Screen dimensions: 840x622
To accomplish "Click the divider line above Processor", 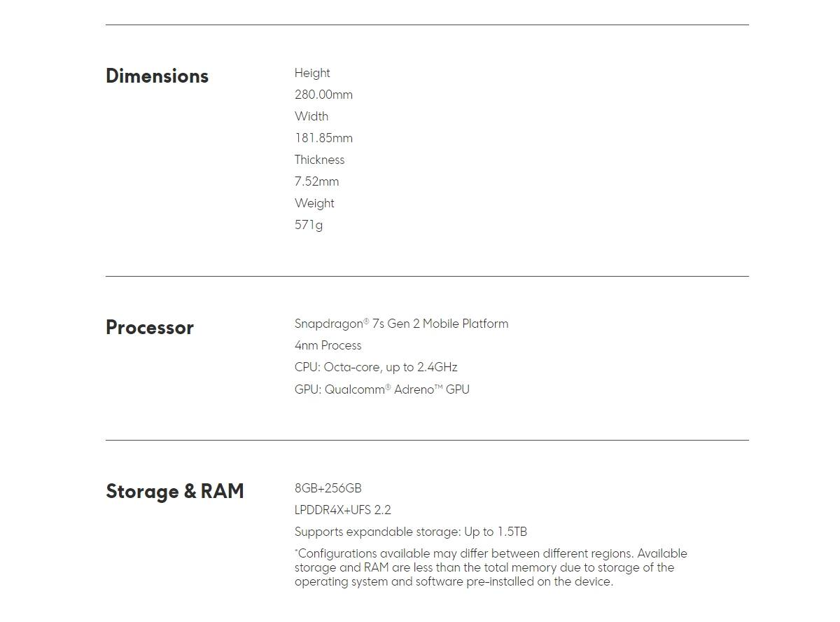I will coord(427,276).
